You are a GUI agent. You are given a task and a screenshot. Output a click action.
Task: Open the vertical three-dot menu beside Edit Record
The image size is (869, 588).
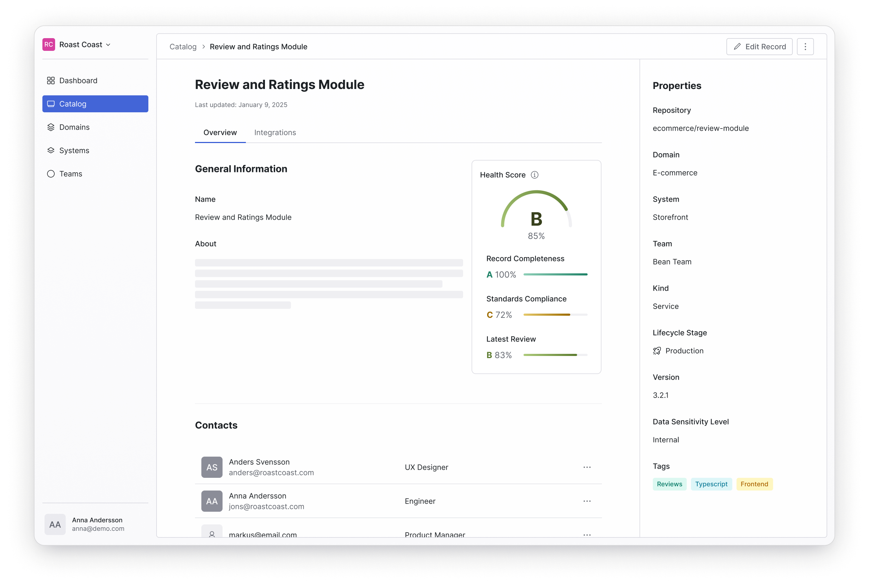click(805, 47)
